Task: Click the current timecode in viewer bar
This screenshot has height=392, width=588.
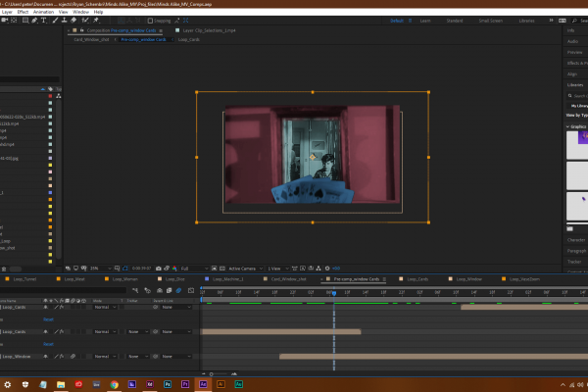Action: (x=141, y=269)
